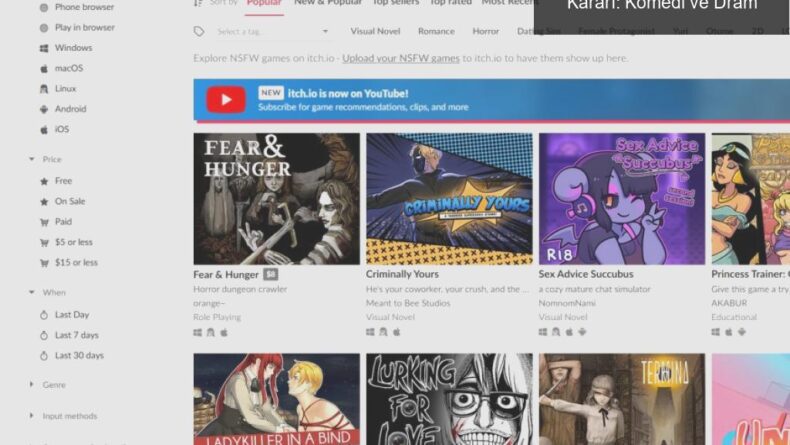The width and height of the screenshot is (790, 445).
Task: Open the Sex Advice Succubus cover thumbnail
Action: [622, 199]
